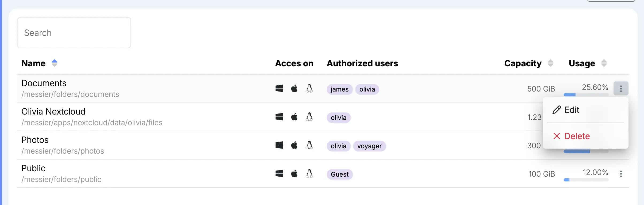Viewport: 644px width, 205px height.
Task: Focus the Search input field
Action: pyautogui.click(x=74, y=33)
